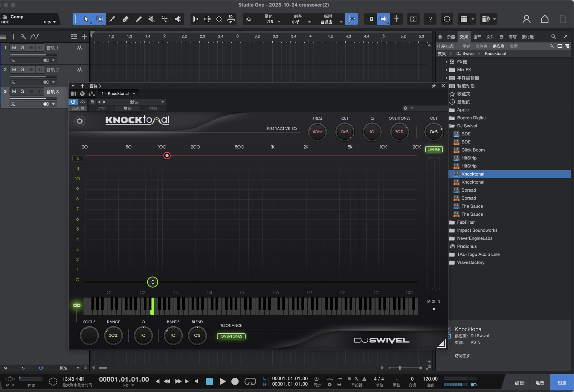Expand the FX链 folder
This screenshot has height=392, width=574.
pyautogui.click(x=446, y=62)
